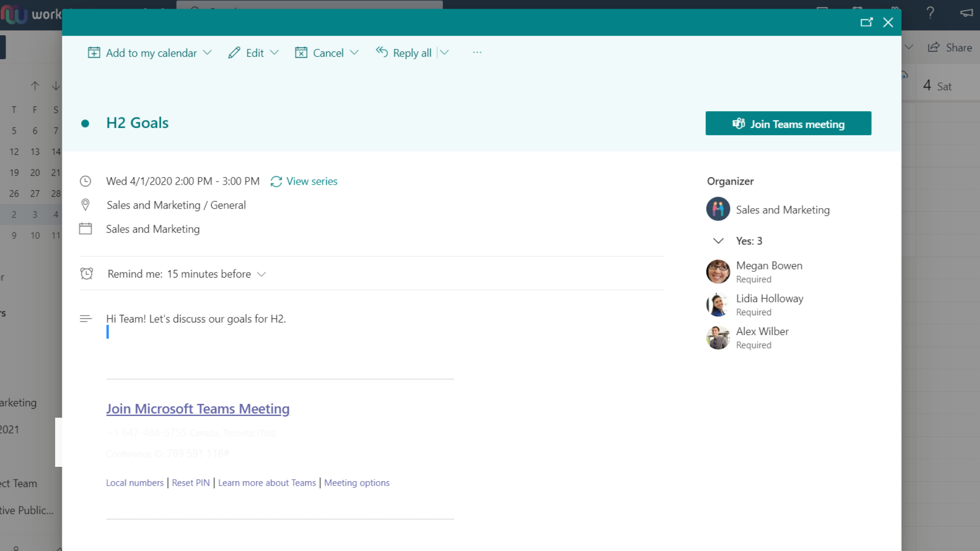The height and width of the screenshot is (551, 980).
Task: Click Lidia Holloway's profile picture
Action: coord(718,305)
